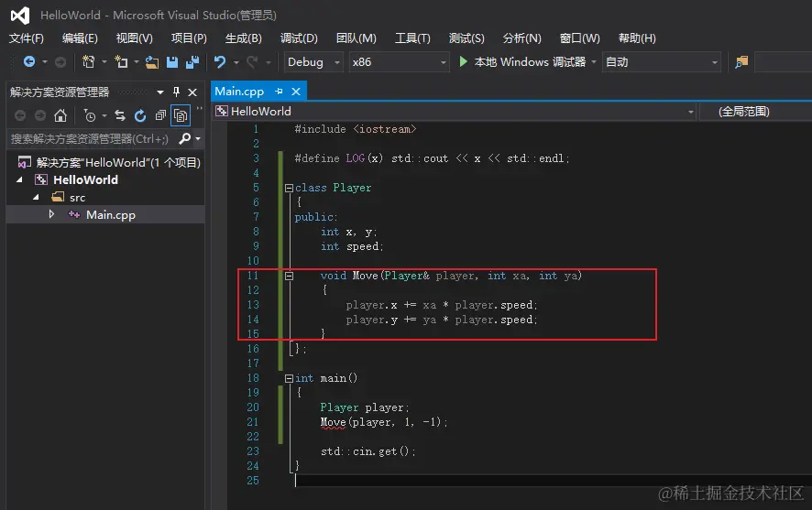This screenshot has width=812, height=510.
Task: Click the Back arrow in Solution Explorer toolbar
Action: coord(20,115)
